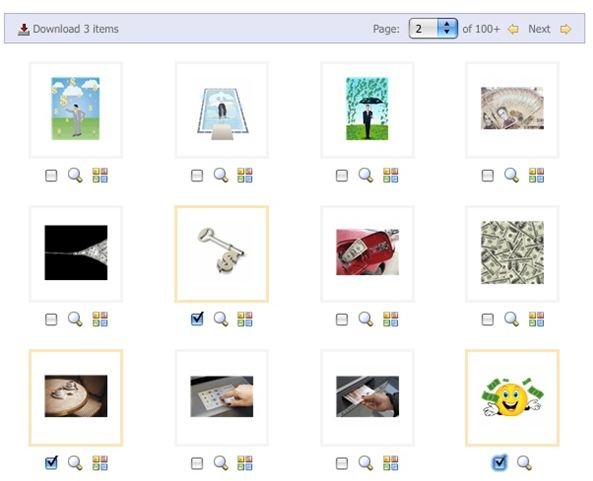Viewport: 593px width, 481px height.
Task: Preview the dollar key image with magnifier
Action: coord(221,319)
